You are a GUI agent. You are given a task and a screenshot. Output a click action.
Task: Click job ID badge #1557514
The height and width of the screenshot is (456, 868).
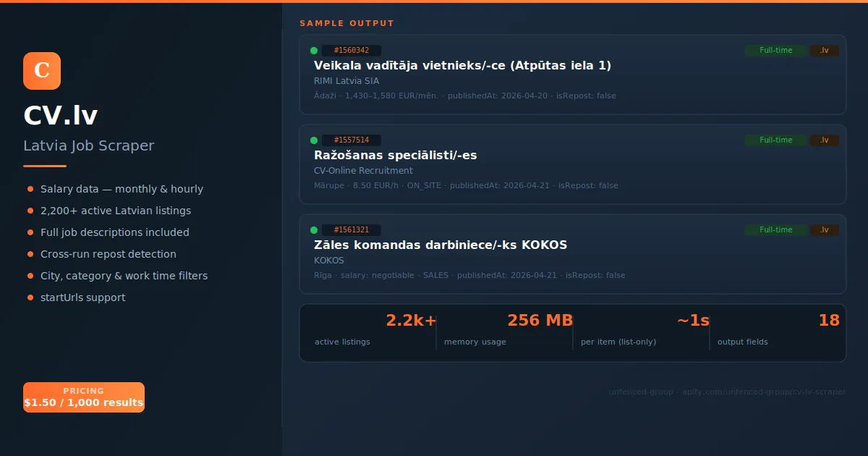[x=352, y=140]
